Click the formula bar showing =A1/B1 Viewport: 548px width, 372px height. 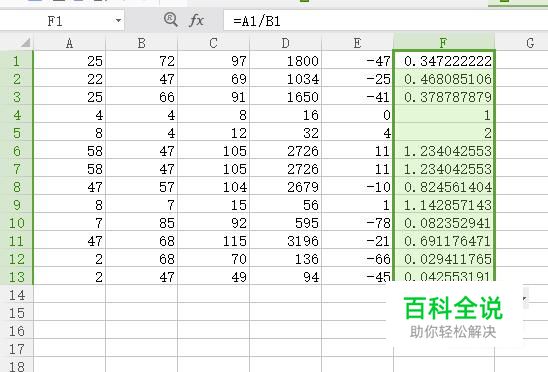click(386, 21)
